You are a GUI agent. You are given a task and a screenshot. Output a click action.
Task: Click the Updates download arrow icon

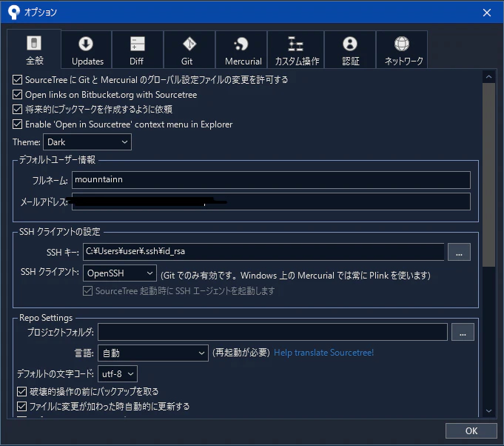click(x=86, y=44)
